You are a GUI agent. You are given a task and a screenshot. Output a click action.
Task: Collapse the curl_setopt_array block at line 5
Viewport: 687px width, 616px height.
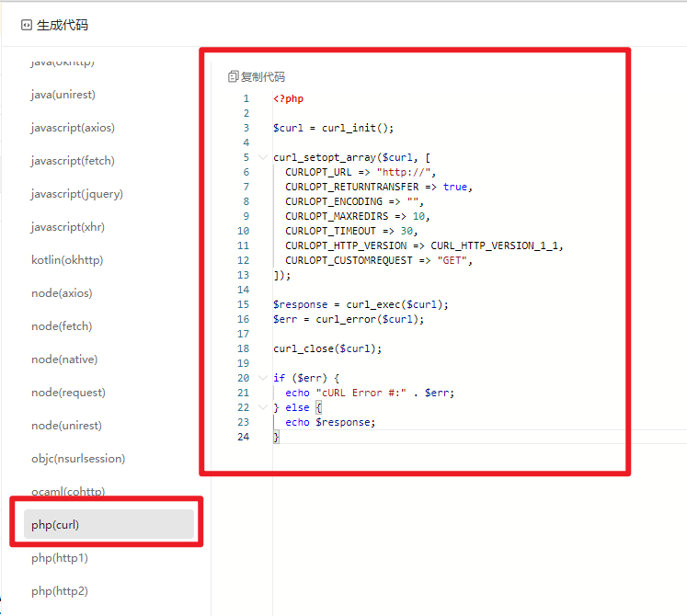[x=263, y=157]
